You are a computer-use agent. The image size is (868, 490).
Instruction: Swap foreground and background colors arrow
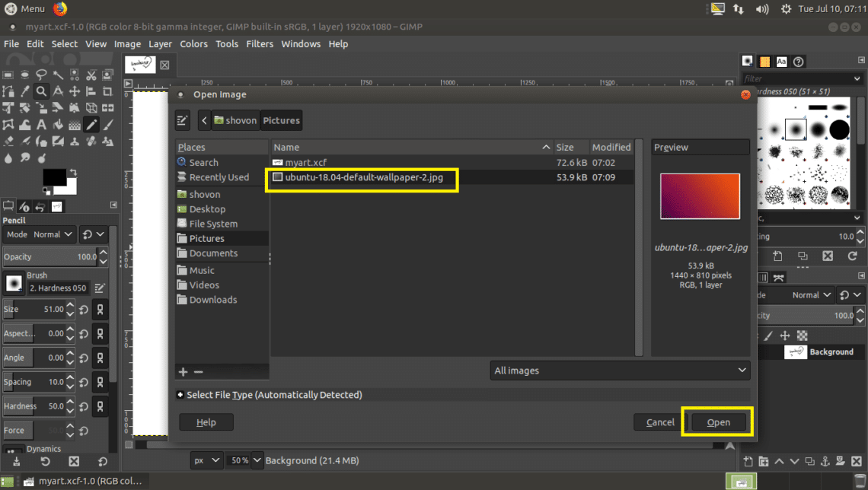[x=72, y=172]
